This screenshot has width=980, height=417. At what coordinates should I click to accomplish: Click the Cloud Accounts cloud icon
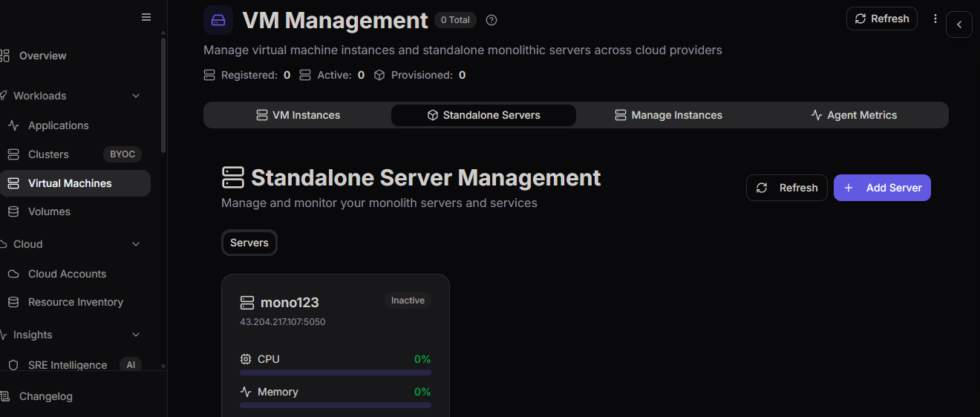(13, 274)
